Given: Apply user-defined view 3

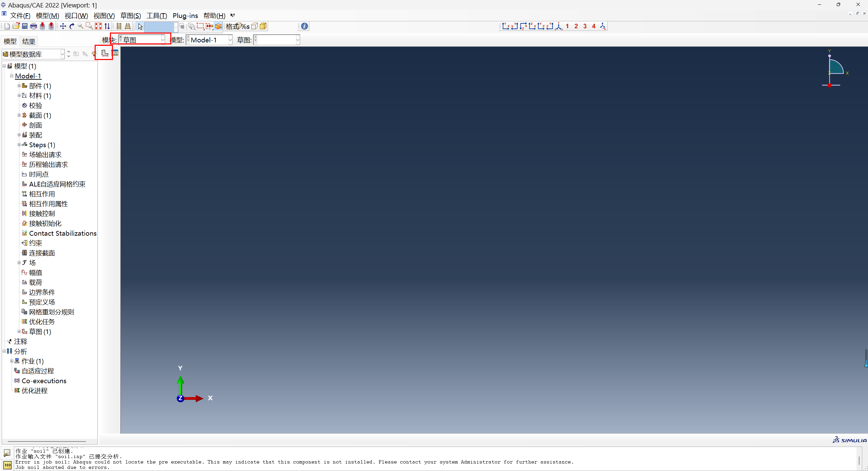Looking at the screenshot, I should click(x=585, y=26).
